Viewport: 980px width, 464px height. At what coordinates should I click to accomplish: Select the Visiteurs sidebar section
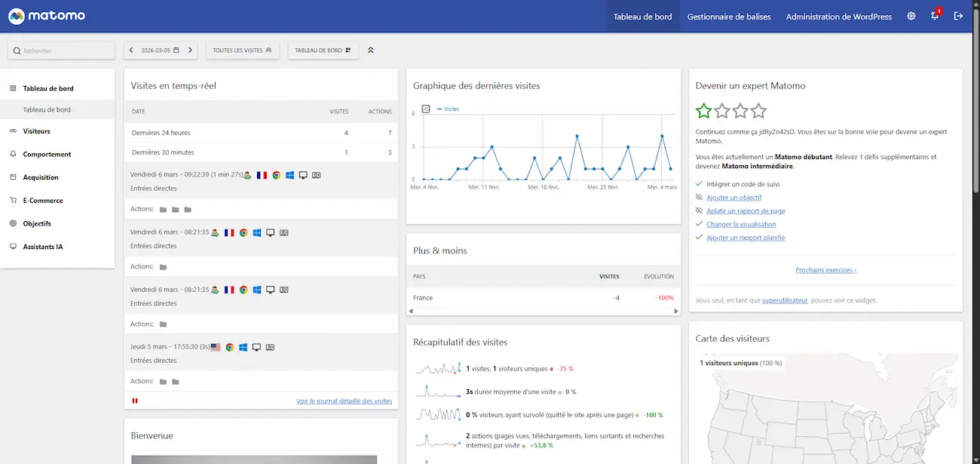pos(36,131)
